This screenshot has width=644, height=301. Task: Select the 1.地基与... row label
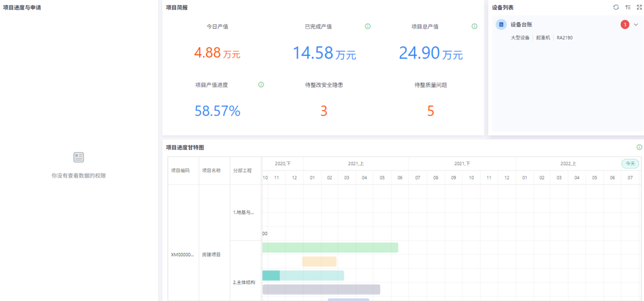coord(244,212)
